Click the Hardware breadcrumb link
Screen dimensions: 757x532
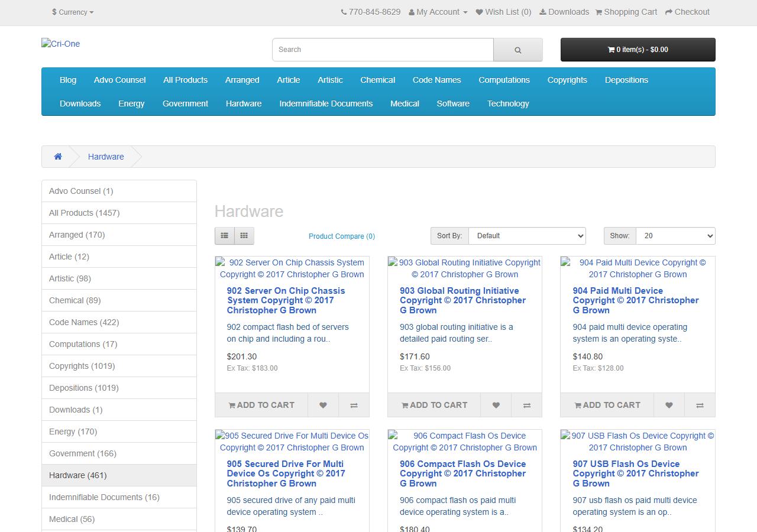[106, 157]
